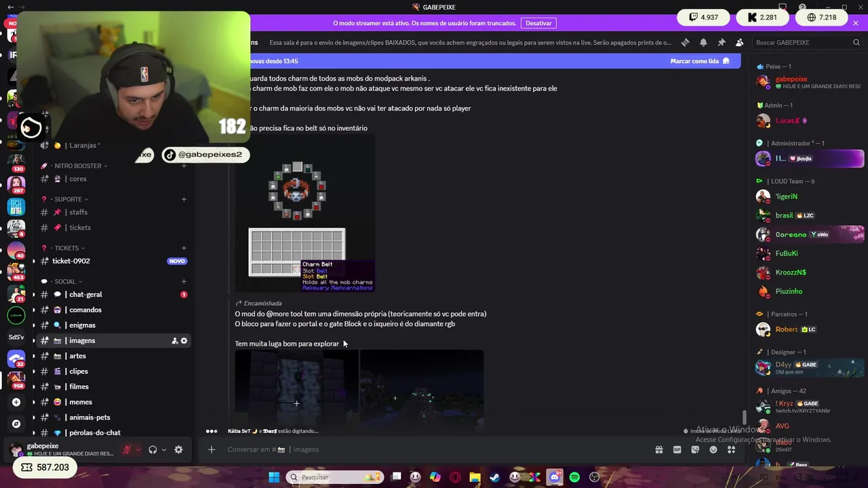This screenshot has height=488, width=868.
Task: Open the comandos channel
Action: click(x=114, y=310)
